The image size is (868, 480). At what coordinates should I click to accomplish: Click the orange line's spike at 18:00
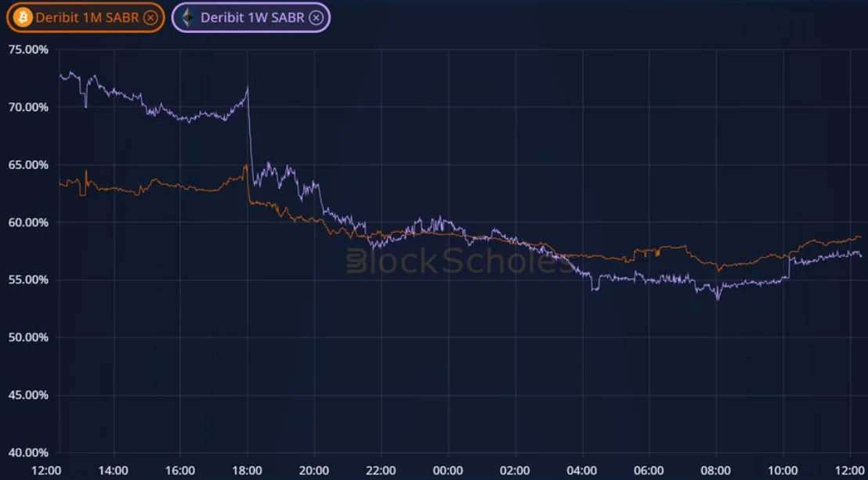tap(246, 165)
